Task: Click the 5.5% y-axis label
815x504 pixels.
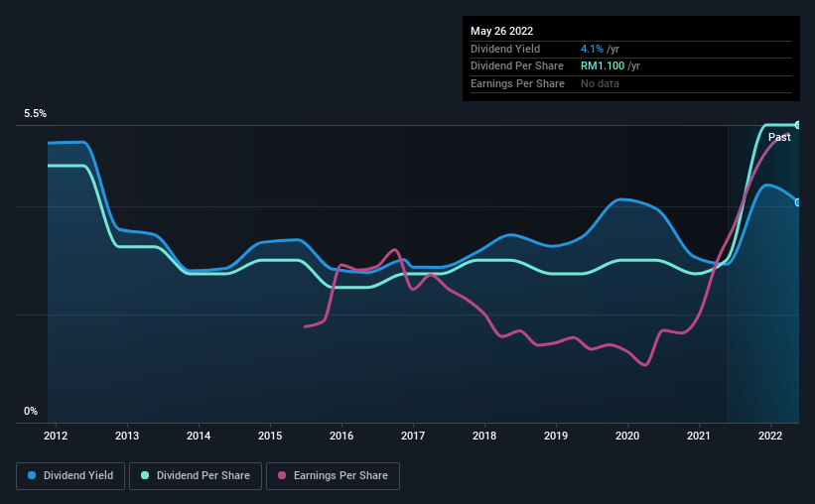Action: [35, 114]
